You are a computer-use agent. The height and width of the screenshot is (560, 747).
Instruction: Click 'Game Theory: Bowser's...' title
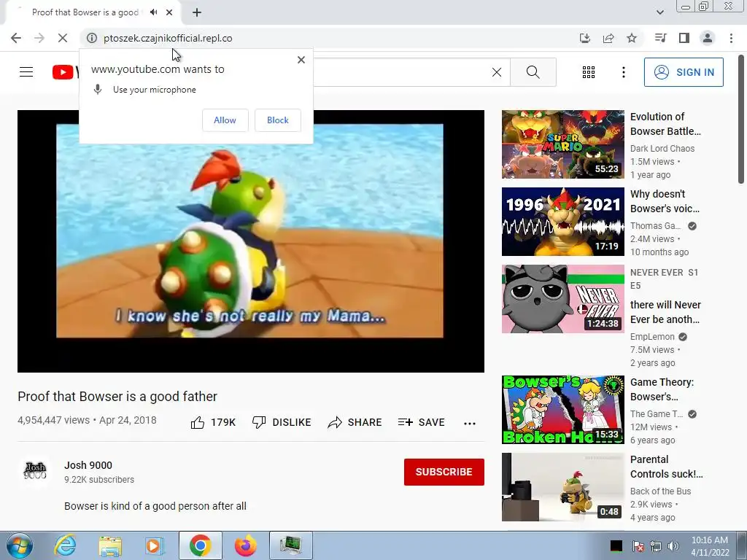[662, 389]
